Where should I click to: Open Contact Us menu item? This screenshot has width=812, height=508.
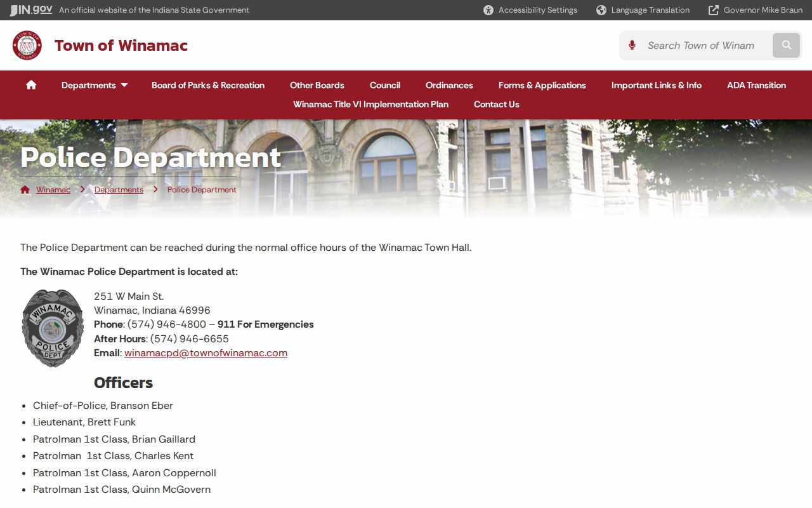(x=497, y=104)
